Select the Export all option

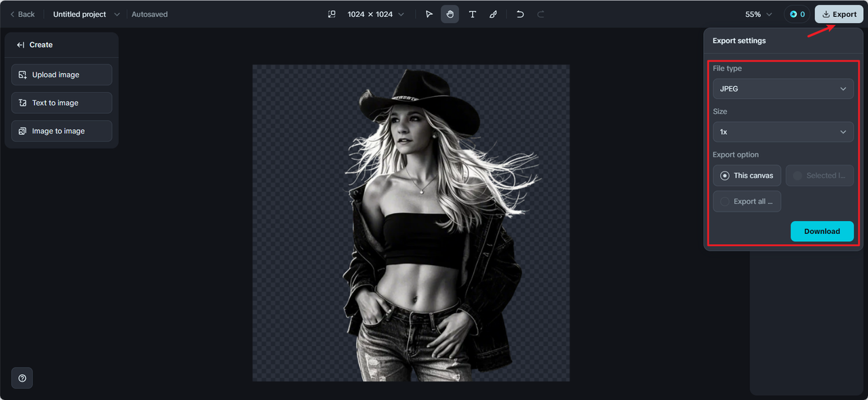(747, 201)
